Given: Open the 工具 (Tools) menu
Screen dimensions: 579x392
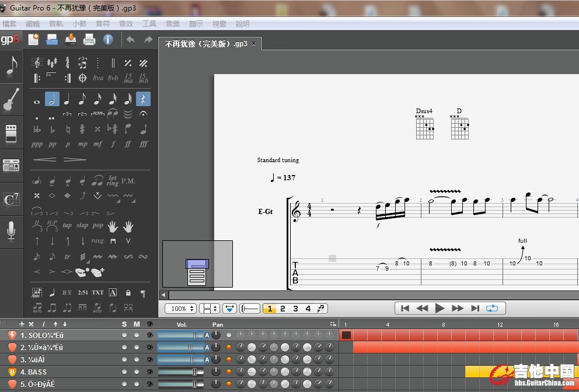Looking at the screenshot, I should 149,24.
